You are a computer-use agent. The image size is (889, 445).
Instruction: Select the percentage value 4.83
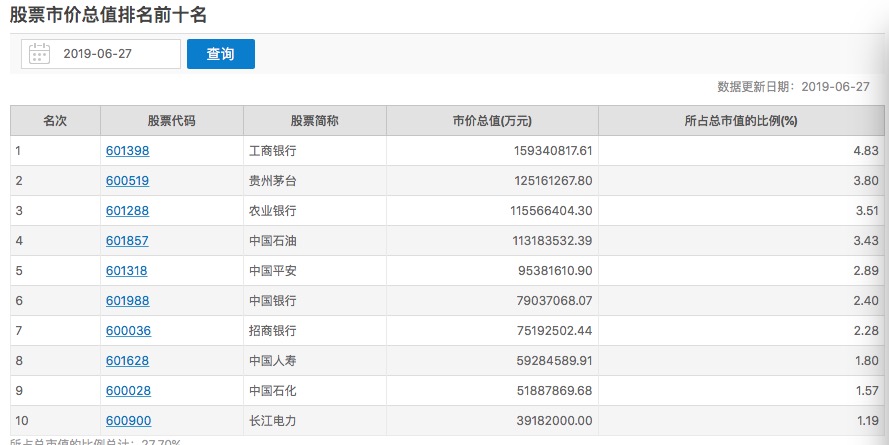(866, 151)
